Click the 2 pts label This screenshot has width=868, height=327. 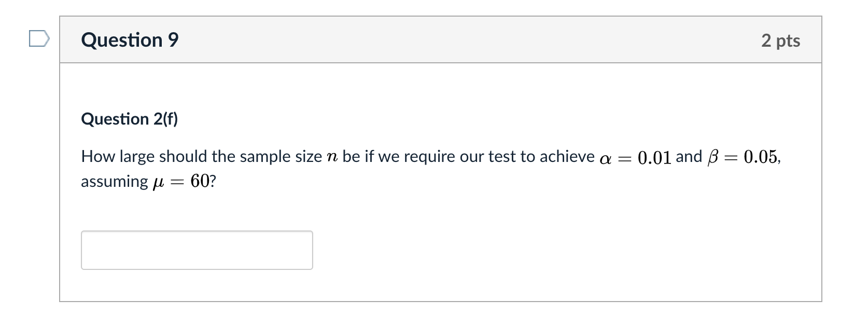click(x=780, y=40)
